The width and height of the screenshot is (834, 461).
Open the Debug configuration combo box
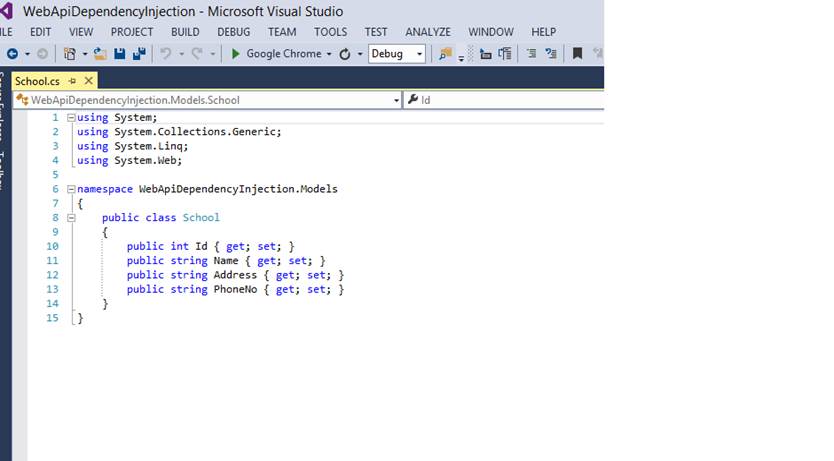(x=397, y=54)
